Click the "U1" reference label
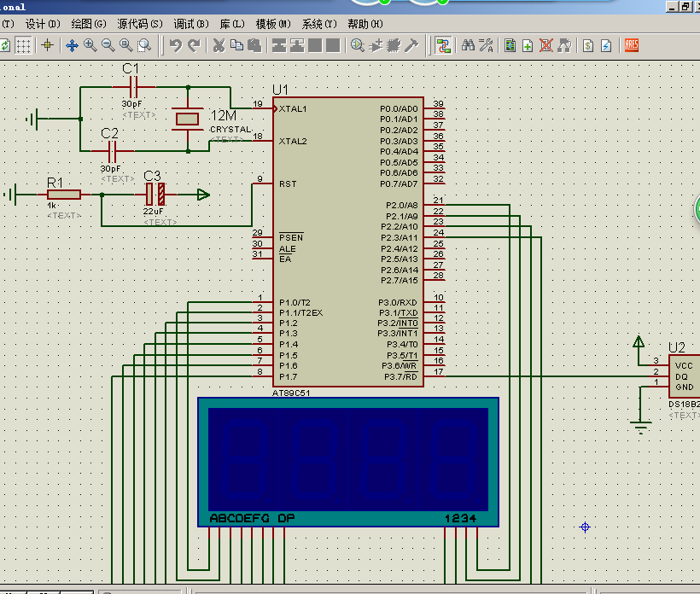700x594 pixels. [x=280, y=90]
